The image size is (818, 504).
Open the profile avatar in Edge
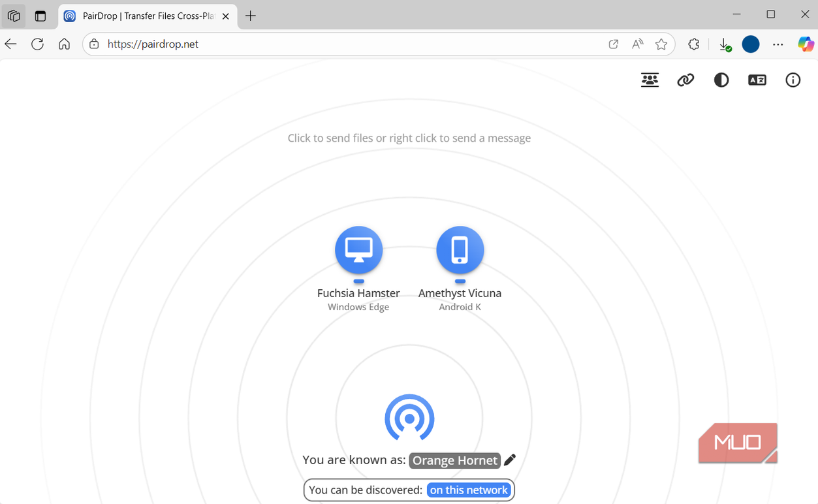751,44
